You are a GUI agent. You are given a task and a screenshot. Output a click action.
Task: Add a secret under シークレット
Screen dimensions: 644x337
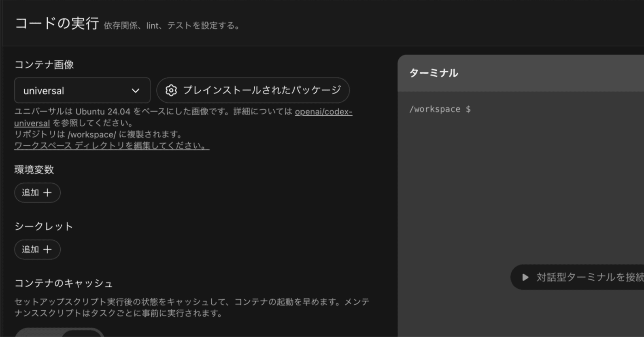pyautogui.click(x=37, y=250)
